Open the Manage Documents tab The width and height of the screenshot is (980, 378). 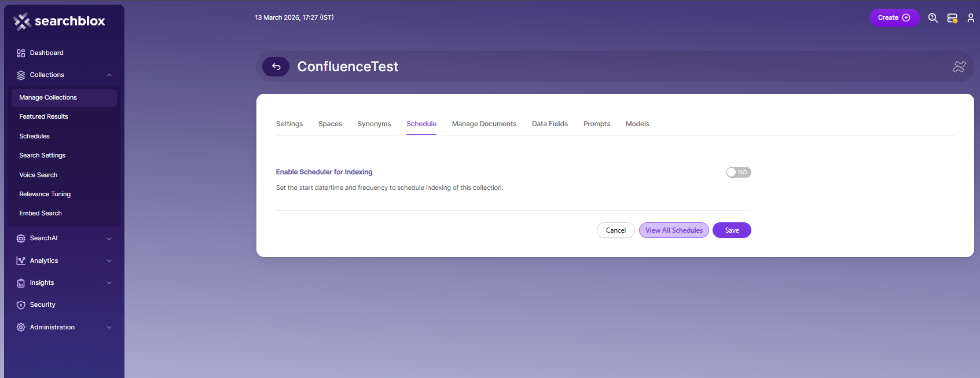tap(484, 124)
